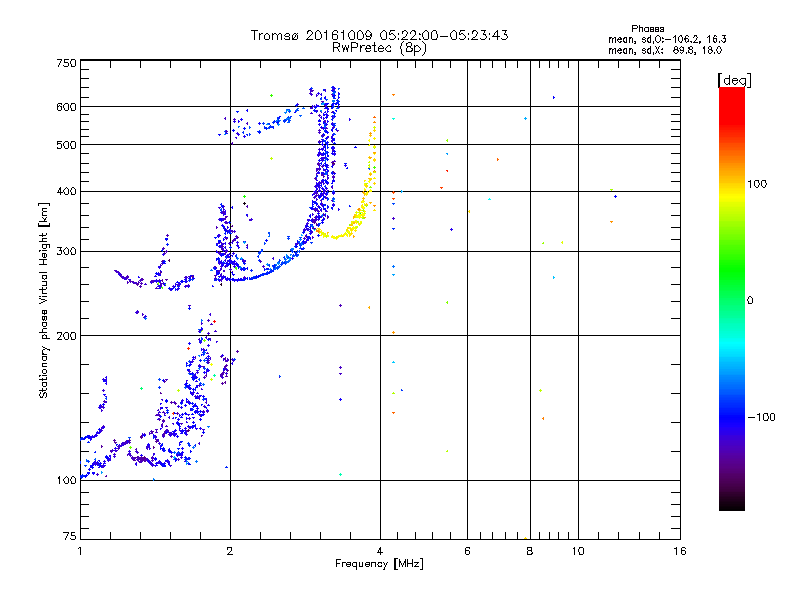Viewport: 800px width, 600px height.
Task: Click the 'mean, sd,X: 89.8, 18.0' line
Action: coord(665,51)
